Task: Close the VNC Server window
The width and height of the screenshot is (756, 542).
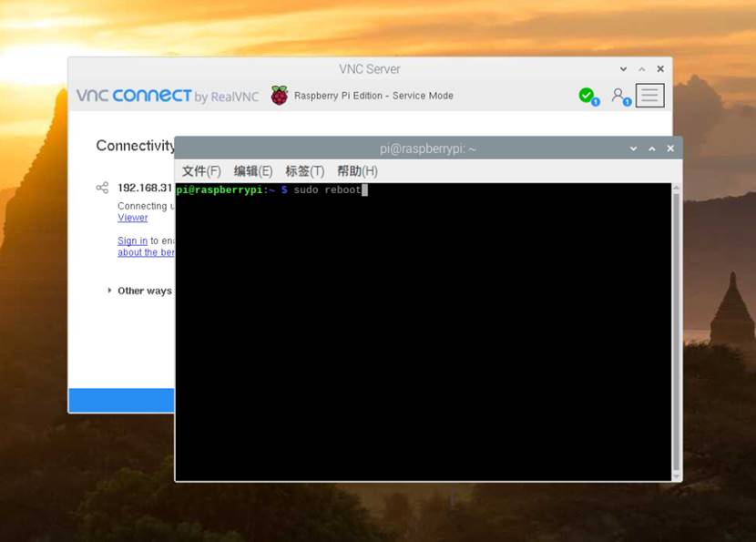Action: [660, 69]
